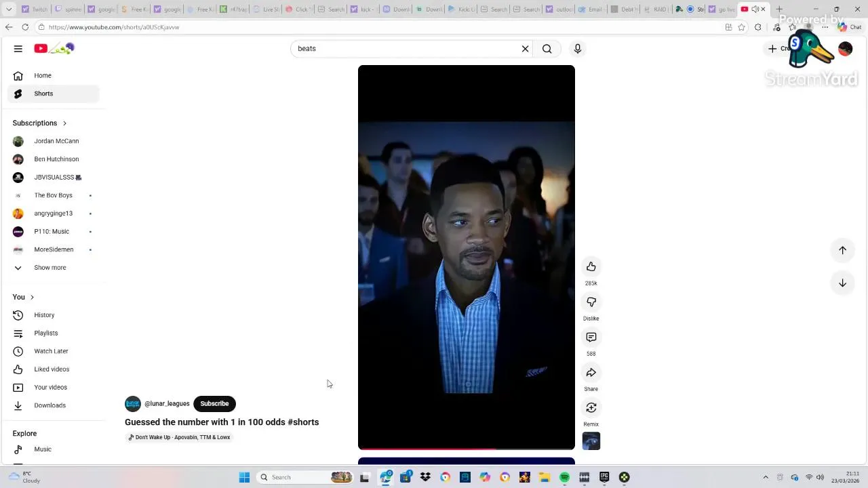Open Ben Hutchinson's channel

(x=54, y=159)
